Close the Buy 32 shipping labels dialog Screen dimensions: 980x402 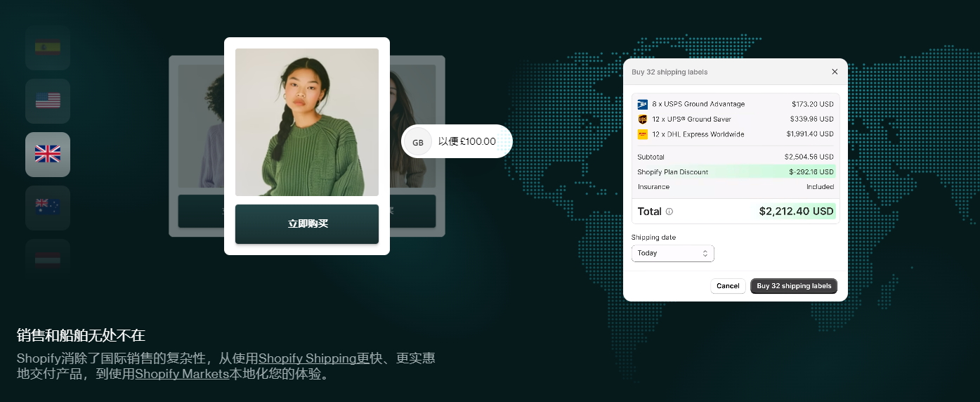click(x=835, y=72)
